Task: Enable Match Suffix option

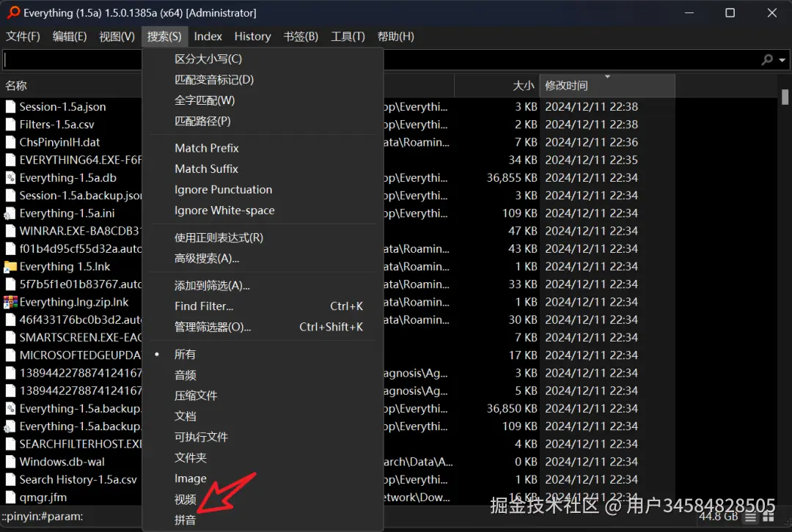Action: pyautogui.click(x=263, y=169)
